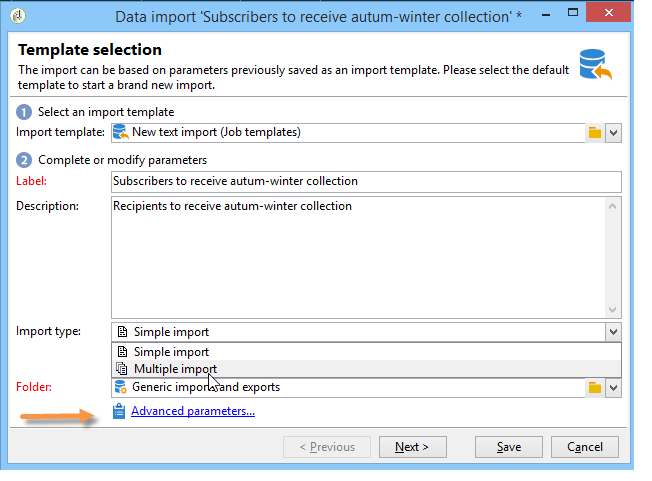The width and height of the screenshot is (652, 481).
Task: Expand the Folder dropdown arrow
Action: (613, 387)
